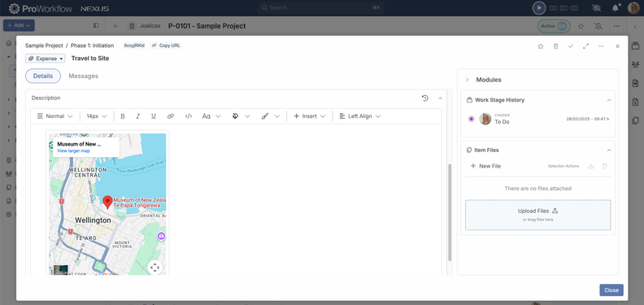Download selected files icon
The width and height of the screenshot is (644, 305).
(591, 166)
